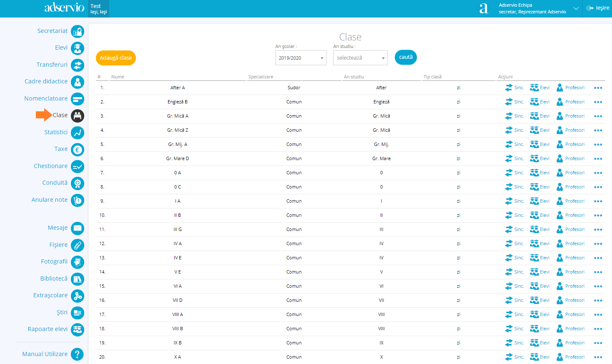Click the Adservio avatar logo
This screenshot has height=364, width=612.
coord(484,8)
